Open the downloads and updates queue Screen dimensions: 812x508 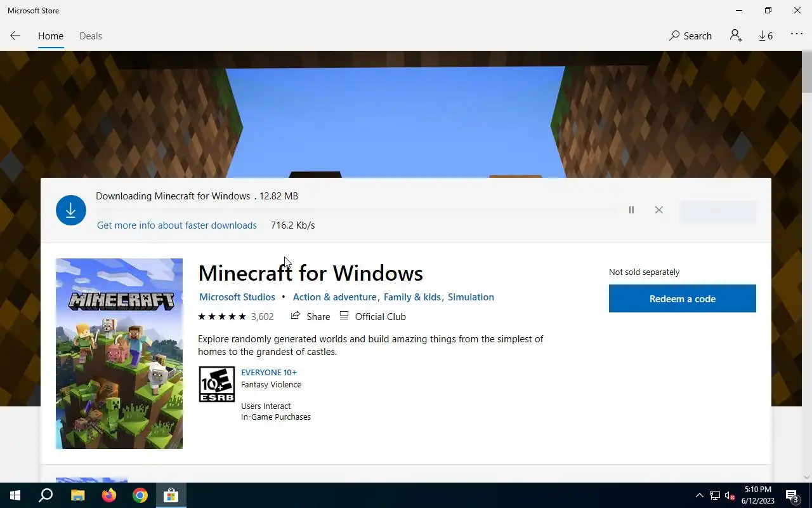click(x=766, y=36)
